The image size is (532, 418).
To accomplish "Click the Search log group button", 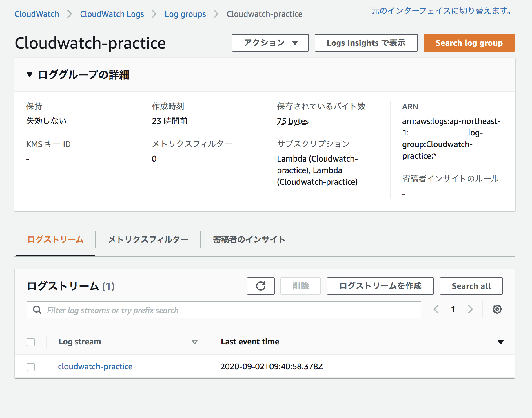I will click(x=469, y=43).
